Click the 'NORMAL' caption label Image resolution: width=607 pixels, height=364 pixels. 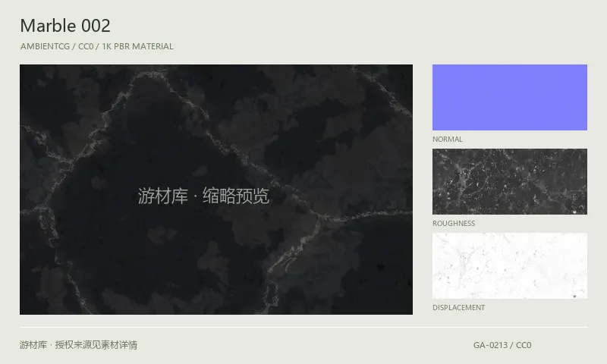(448, 140)
